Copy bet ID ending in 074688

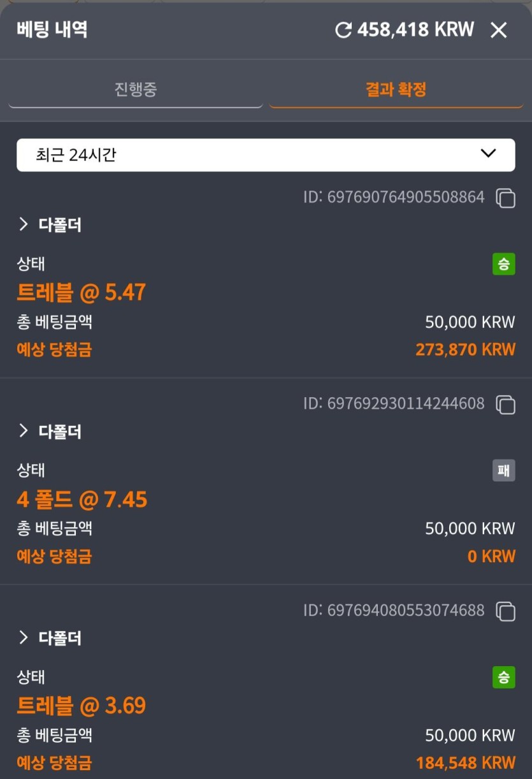click(505, 611)
